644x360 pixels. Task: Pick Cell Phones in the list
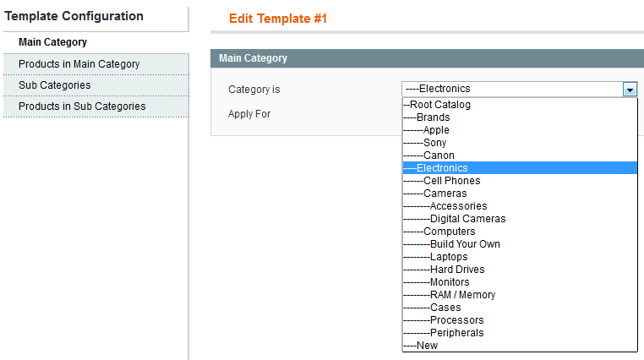pos(520,181)
